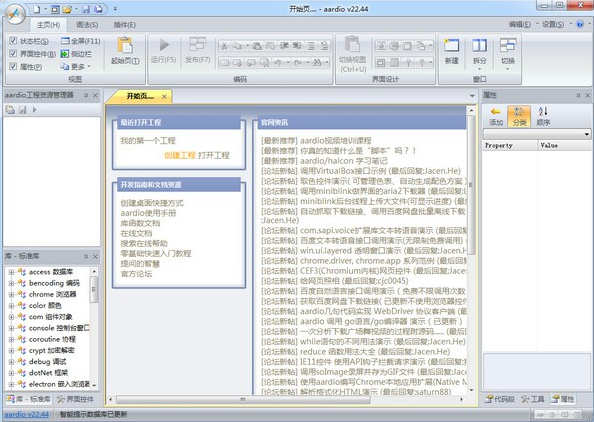Click the 顺序 sort order icon

coord(543,111)
